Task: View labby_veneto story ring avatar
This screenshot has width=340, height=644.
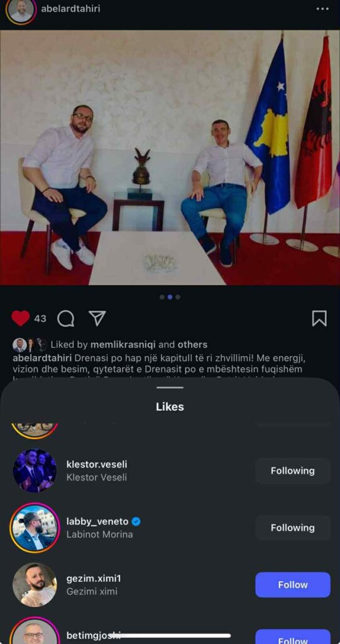Action: (35, 528)
